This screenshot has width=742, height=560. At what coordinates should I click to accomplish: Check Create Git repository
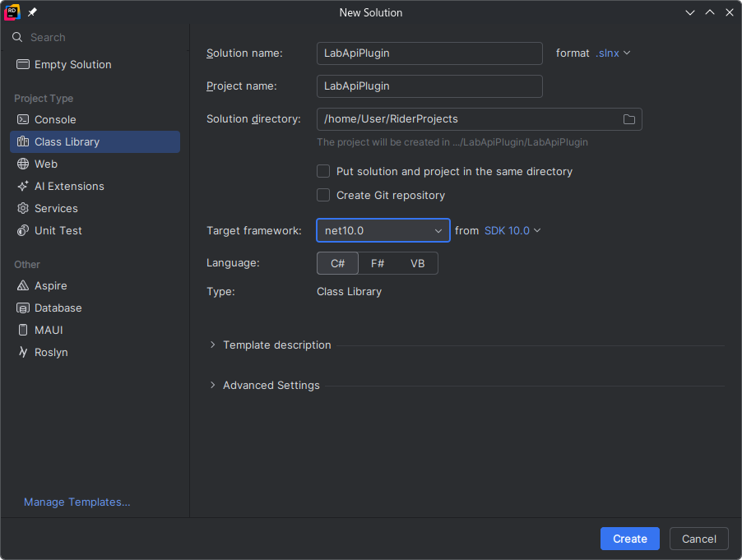[x=323, y=195]
